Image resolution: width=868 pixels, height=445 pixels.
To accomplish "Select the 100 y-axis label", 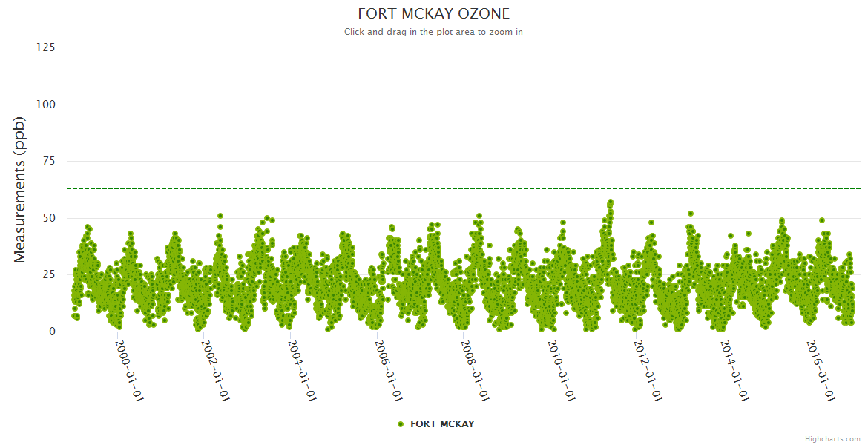I will click(x=45, y=105).
